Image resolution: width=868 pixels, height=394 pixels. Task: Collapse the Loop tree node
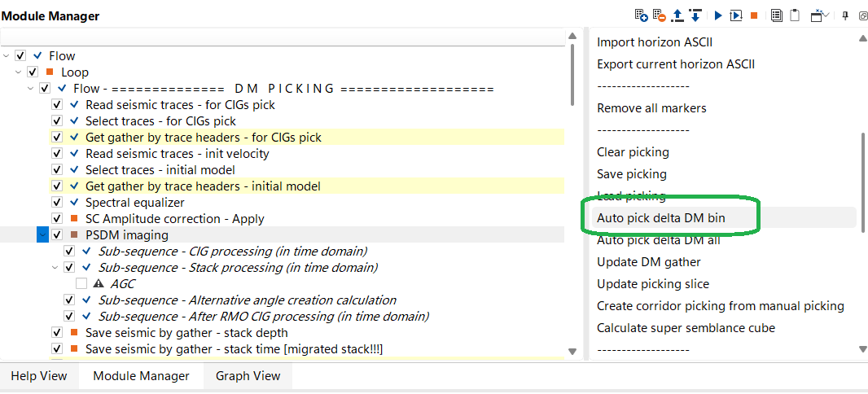[x=19, y=72]
